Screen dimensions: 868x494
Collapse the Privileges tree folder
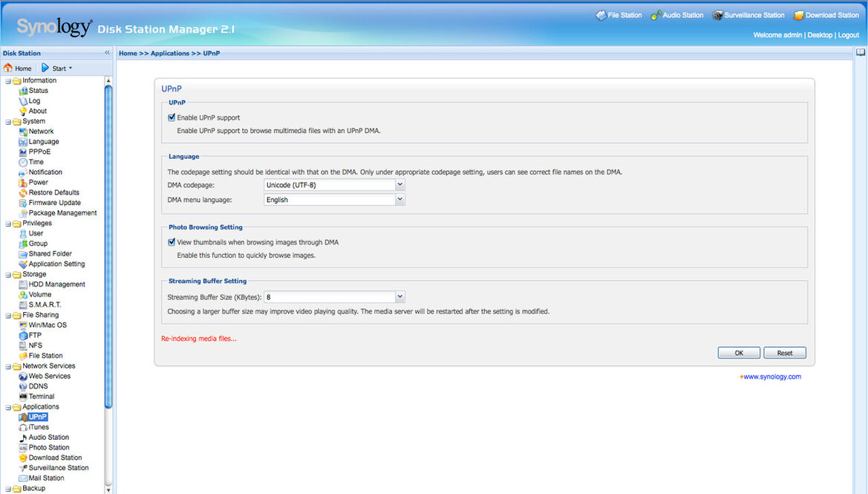pyautogui.click(x=8, y=224)
